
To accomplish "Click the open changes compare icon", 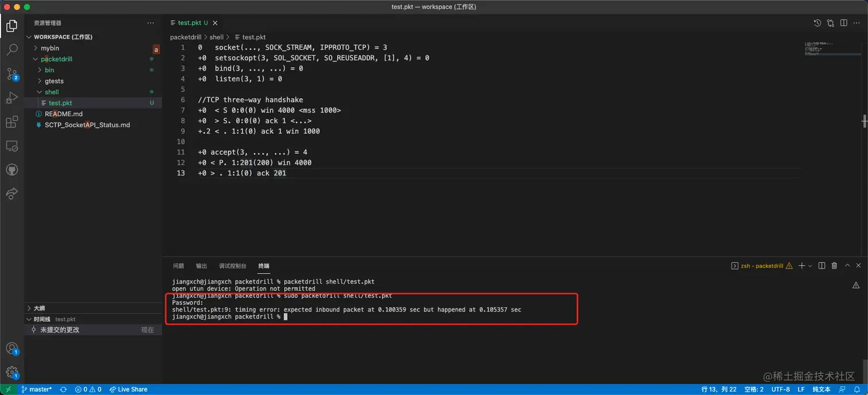I will pyautogui.click(x=831, y=23).
